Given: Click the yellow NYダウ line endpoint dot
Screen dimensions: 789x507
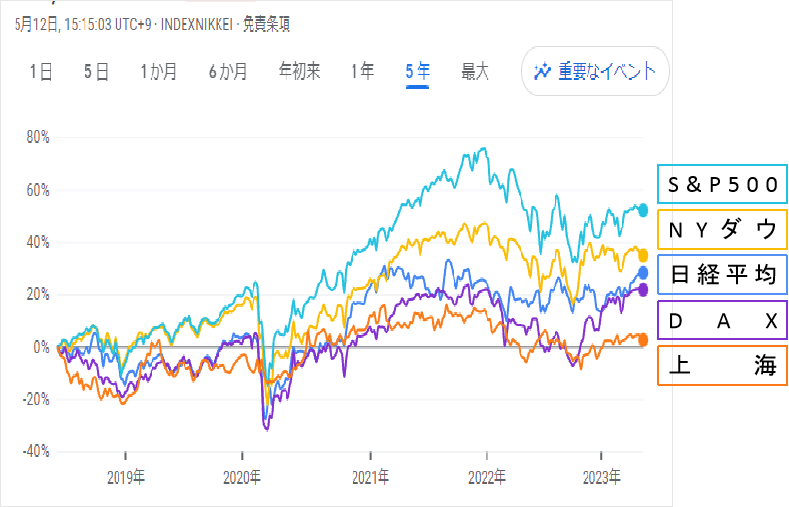Looking at the screenshot, I should coord(644,255).
